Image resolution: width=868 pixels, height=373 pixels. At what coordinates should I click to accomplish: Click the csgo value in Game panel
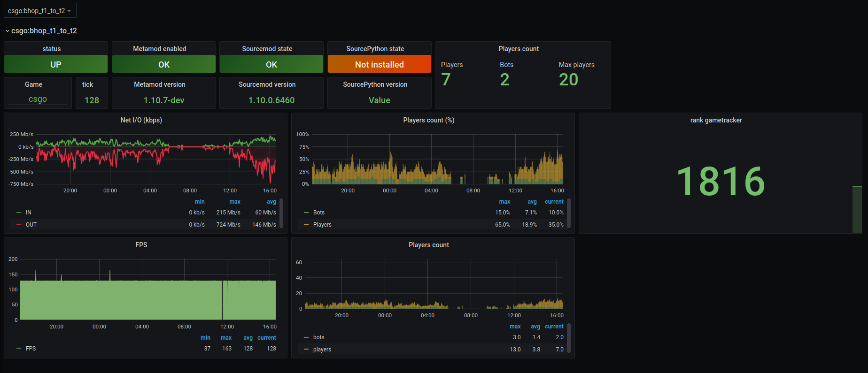38,99
